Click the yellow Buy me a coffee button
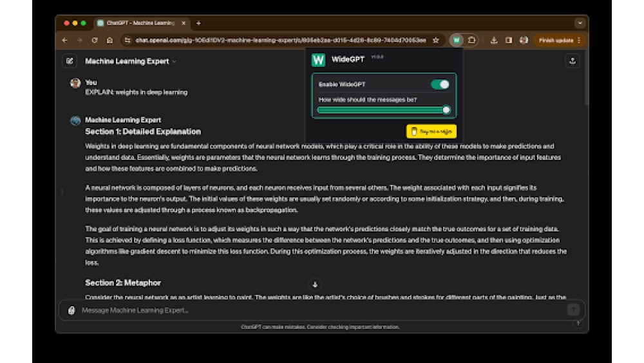The width and height of the screenshot is (644, 363). [431, 132]
